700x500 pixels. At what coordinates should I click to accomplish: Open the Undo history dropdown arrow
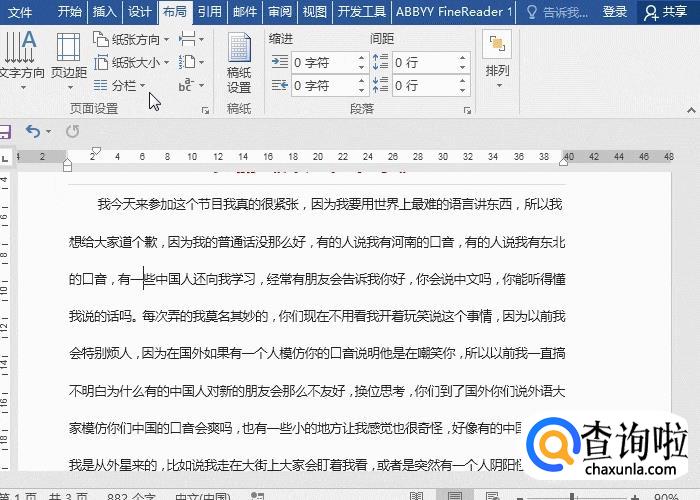49,132
